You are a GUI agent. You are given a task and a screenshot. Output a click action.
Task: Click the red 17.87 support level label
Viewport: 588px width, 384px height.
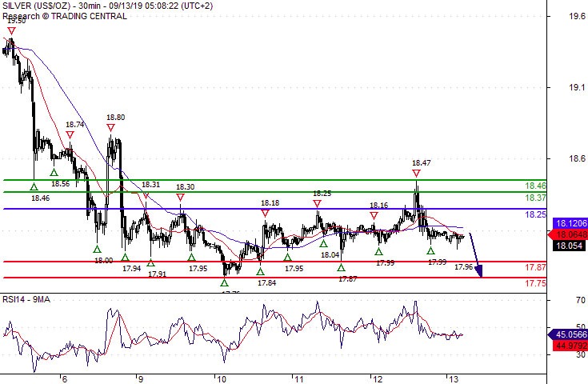coord(535,267)
